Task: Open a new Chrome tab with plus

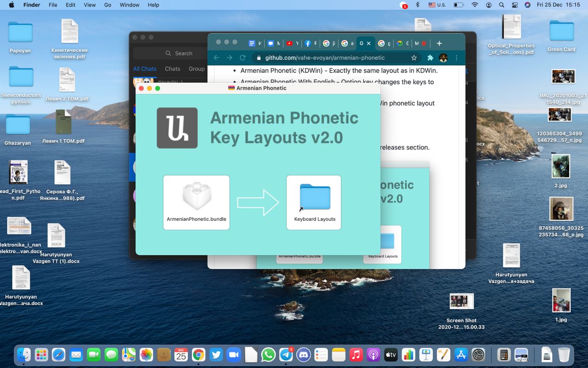Action: [439, 43]
